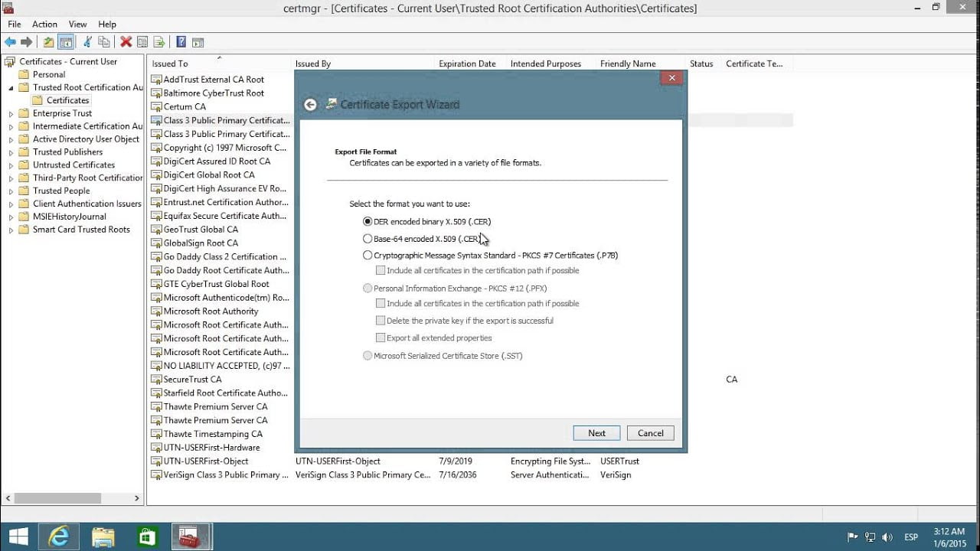Image resolution: width=980 pixels, height=551 pixels.
Task: Select the PKCS #7 Certificates format option
Action: [367, 255]
